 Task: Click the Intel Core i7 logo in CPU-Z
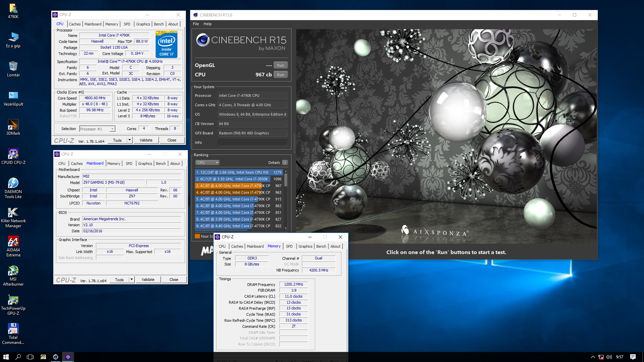[166, 44]
